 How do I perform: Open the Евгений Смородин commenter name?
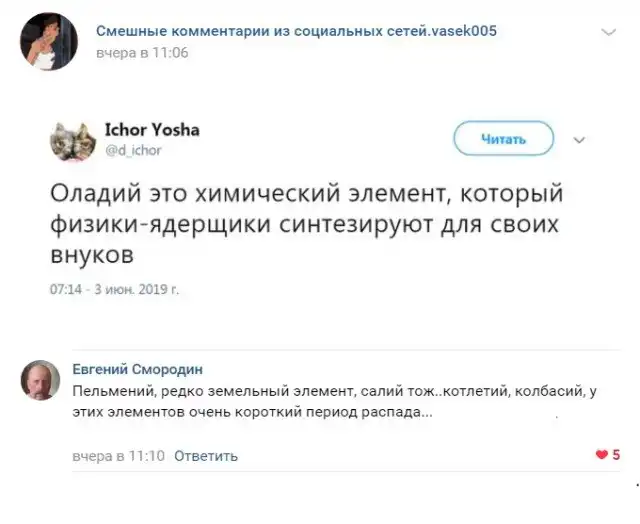(x=138, y=368)
